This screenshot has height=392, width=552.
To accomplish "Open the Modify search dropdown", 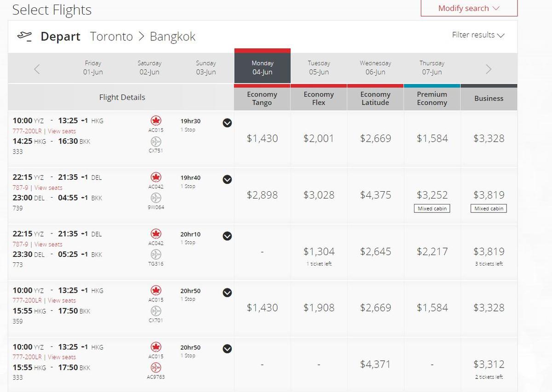I will click(x=469, y=8).
